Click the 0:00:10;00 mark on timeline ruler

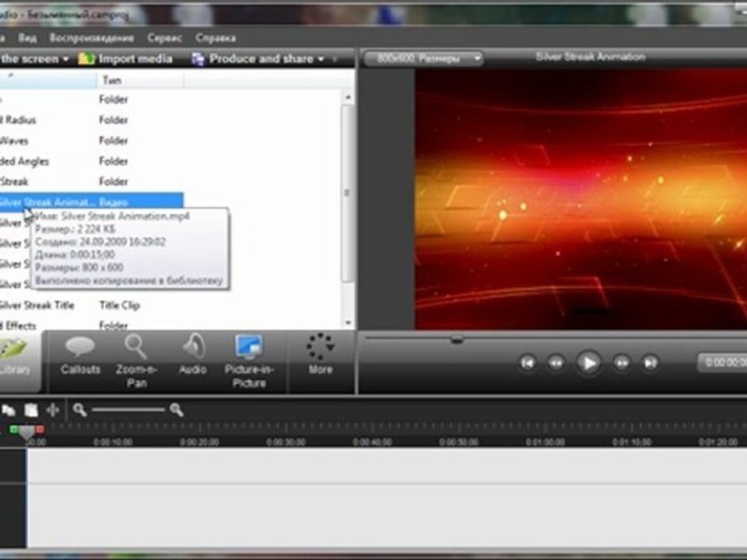pos(113,442)
